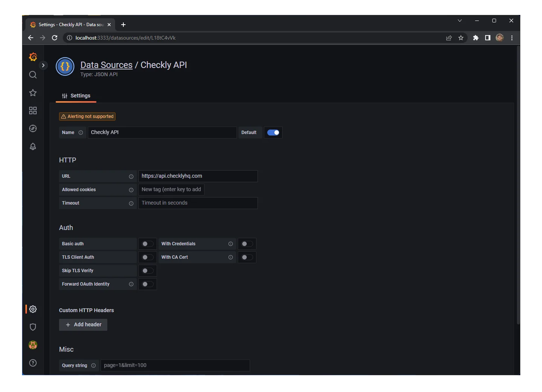
Task: Click the Alerting not supported badge
Action: (87, 116)
